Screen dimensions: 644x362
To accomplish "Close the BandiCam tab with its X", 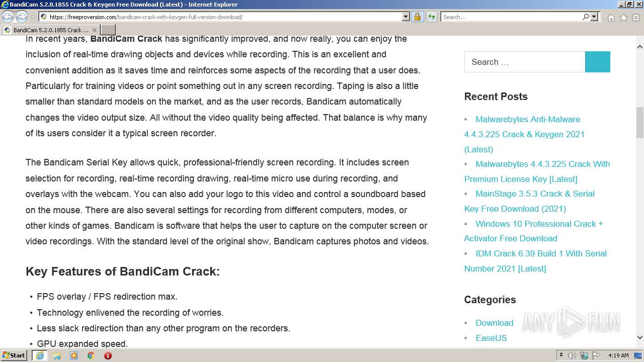I will 94,30.
